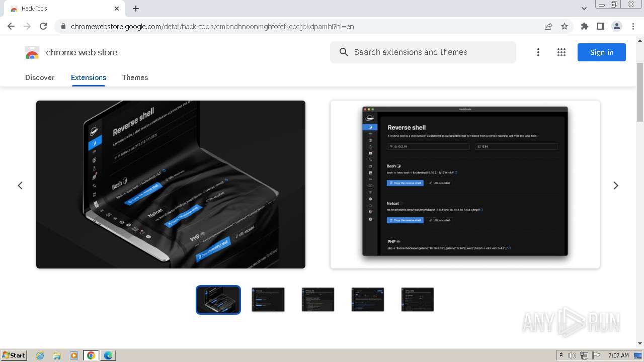Select the first carousel thumbnail
The image size is (644, 362).
click(218, 300)
